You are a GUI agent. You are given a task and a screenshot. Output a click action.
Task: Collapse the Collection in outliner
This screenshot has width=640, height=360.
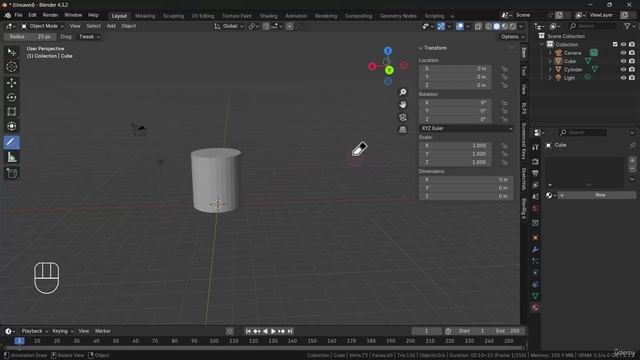tap(542, 44)
